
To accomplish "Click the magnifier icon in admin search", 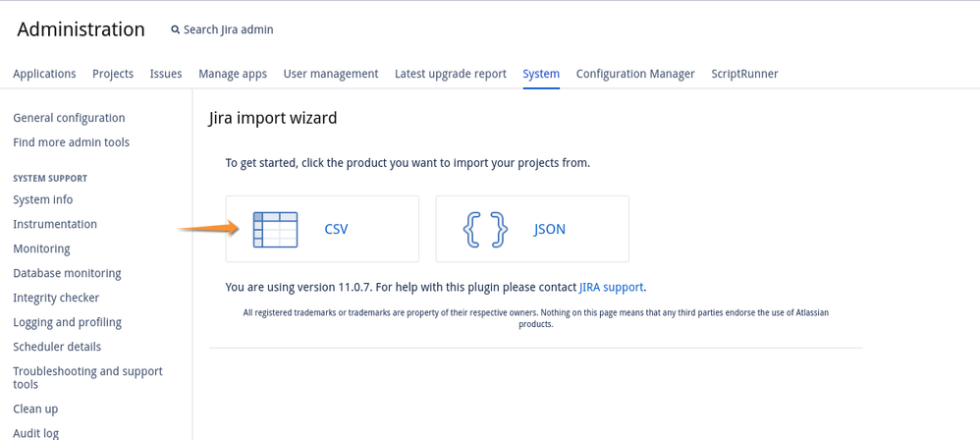I will [176, 29].
